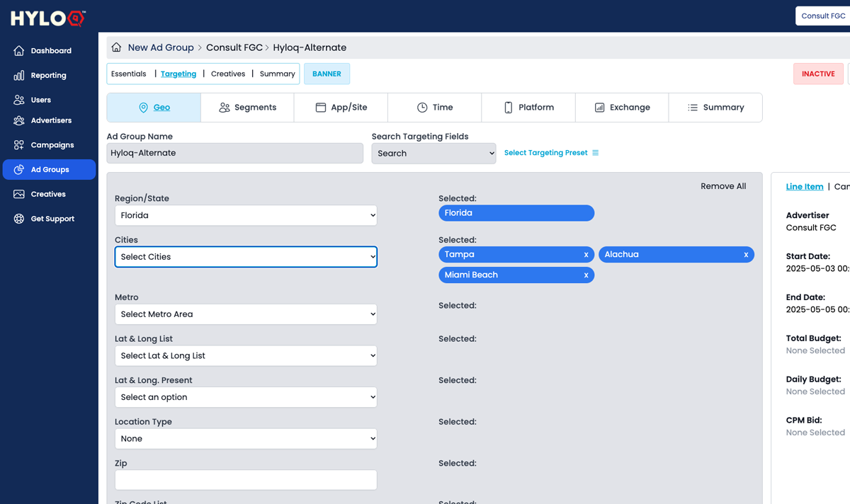The image size is (850, 504).
Task: Open Dashboard from the sidebar
Action: (x=50, y=51)
